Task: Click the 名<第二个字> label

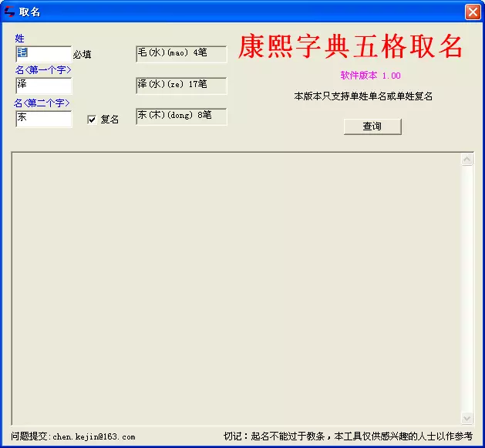Action: (x=42, y=103)
